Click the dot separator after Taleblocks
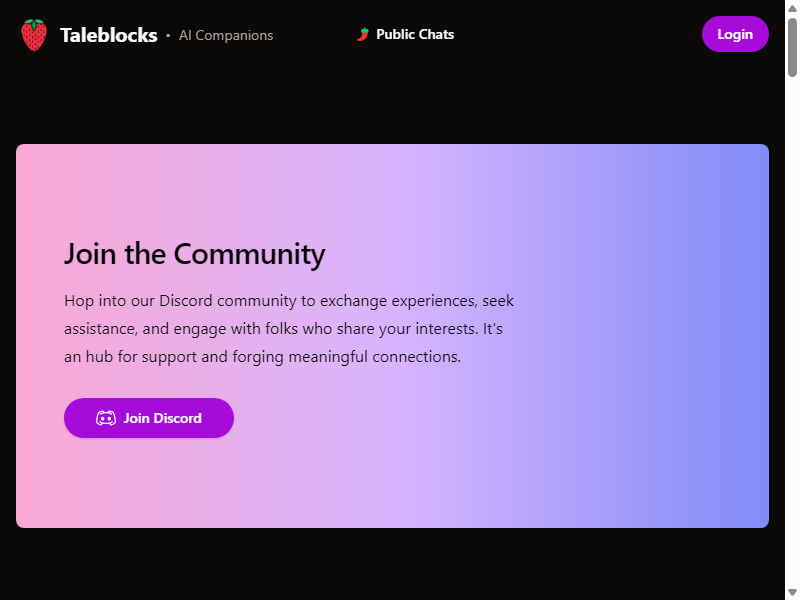 168,35
